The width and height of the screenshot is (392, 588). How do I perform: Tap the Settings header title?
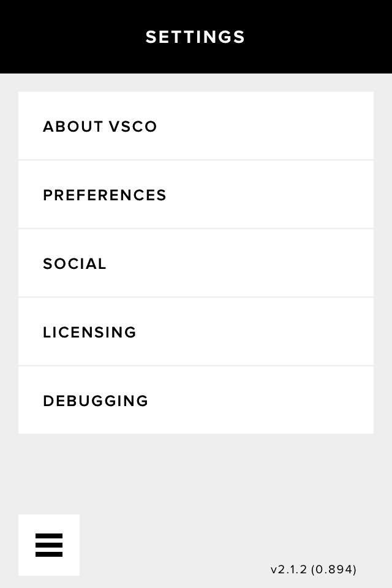pos(195,37)
